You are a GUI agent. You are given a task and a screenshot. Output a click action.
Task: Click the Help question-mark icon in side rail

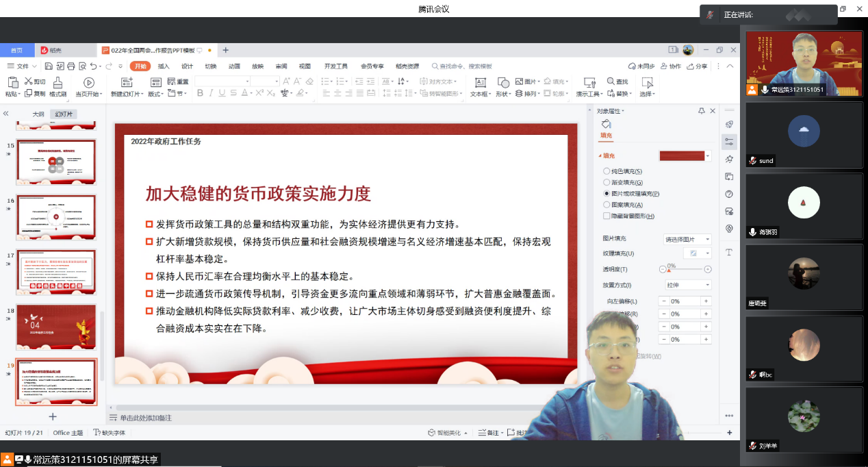729,194
